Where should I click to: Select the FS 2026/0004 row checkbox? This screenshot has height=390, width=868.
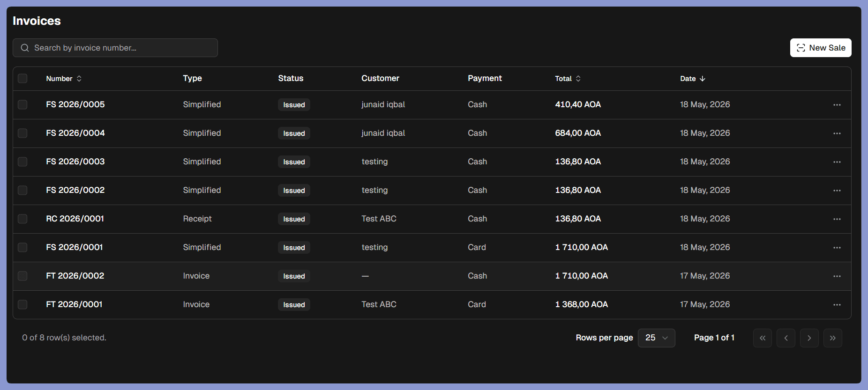coord(22,133)
